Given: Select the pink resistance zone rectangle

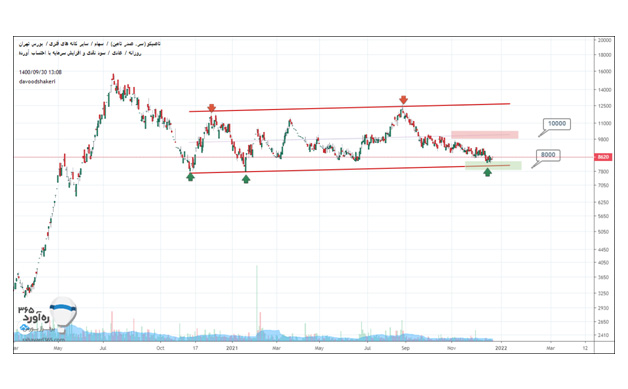Looking at the screenshot, I should tap(485, 135).
